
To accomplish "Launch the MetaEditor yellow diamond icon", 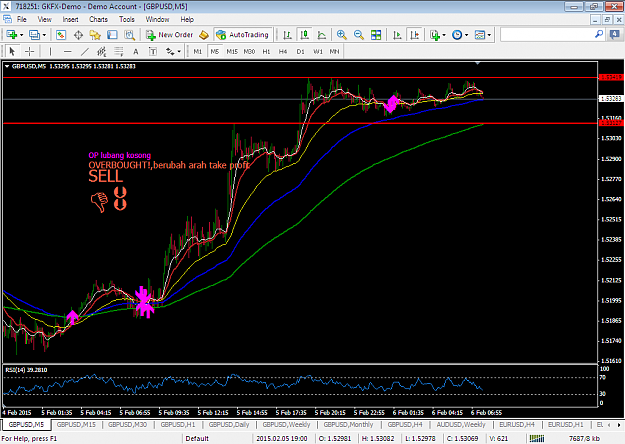I will click(x=204, y=35).
